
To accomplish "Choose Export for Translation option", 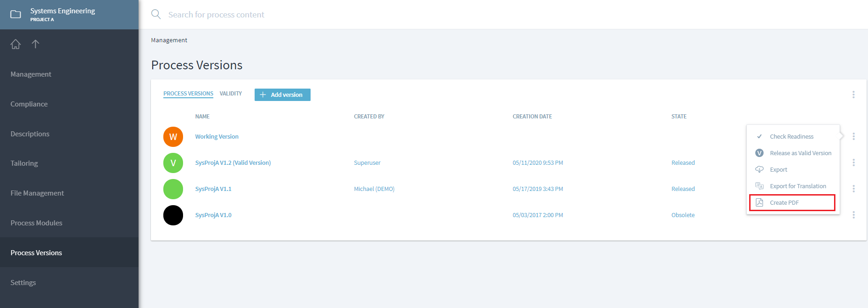I will pyautogui.click(x=797, y=186).
